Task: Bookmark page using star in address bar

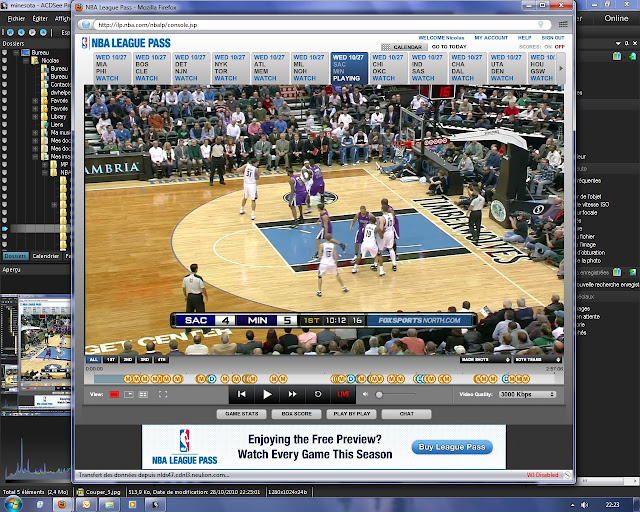Action: tap(540, 25)
